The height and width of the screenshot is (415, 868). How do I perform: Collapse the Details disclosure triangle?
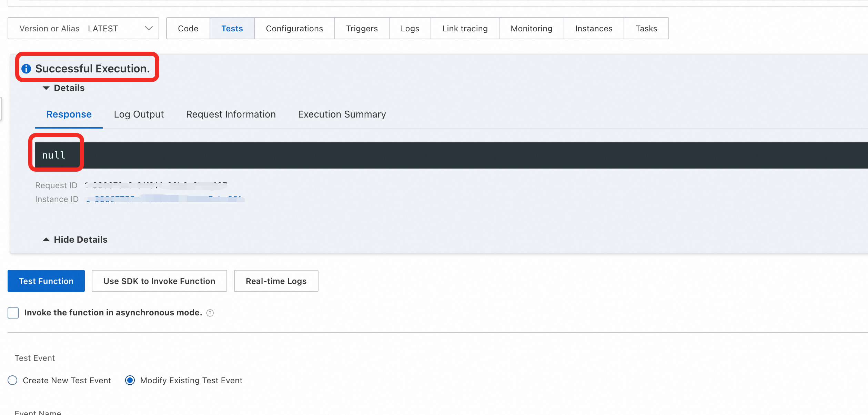tap(46, 88)
